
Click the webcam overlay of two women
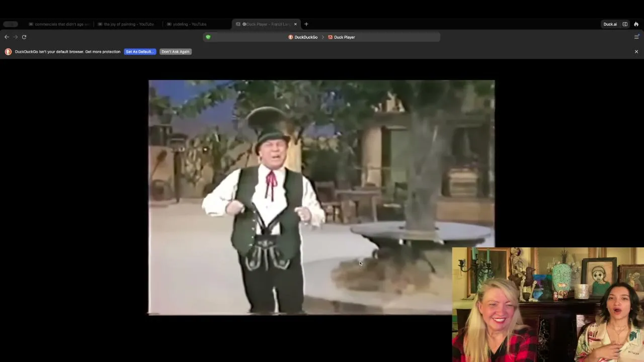(548, 305)
